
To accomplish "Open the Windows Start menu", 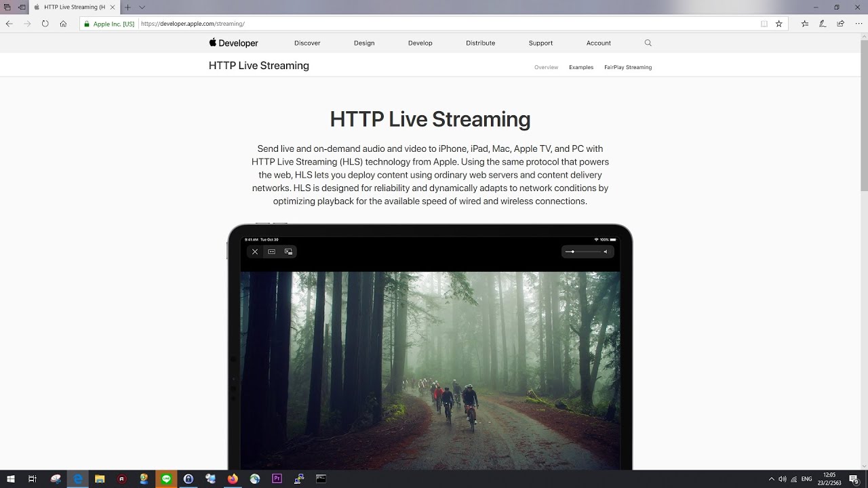I will point(11,479).
